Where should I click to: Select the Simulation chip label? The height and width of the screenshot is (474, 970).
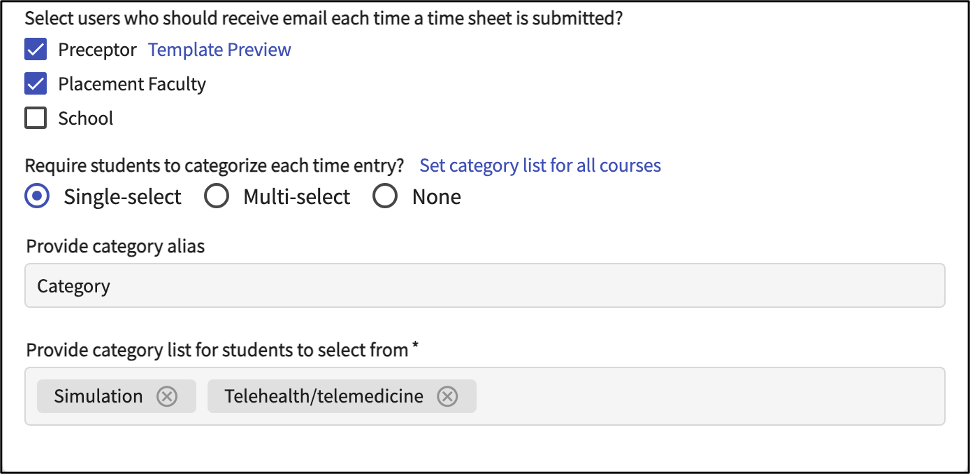click(x=98, y=397)
